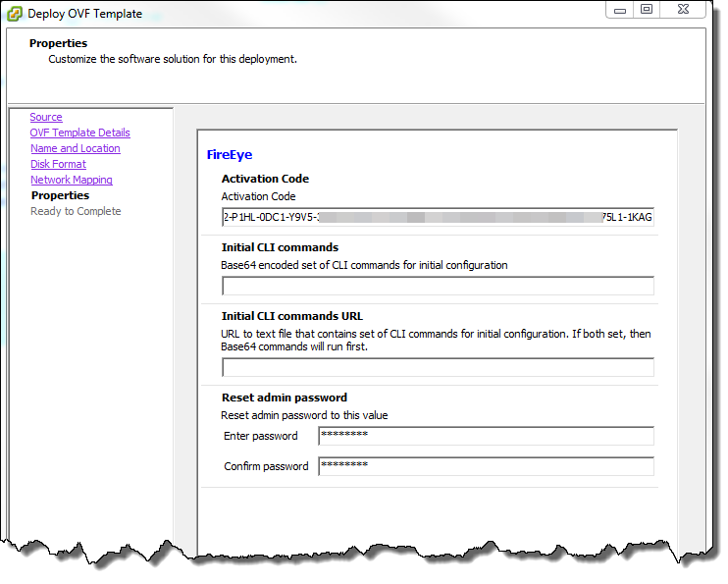Navigate to the Network Mapping step
This screenshot has height=584, width=728.
[x=72, y=180]
